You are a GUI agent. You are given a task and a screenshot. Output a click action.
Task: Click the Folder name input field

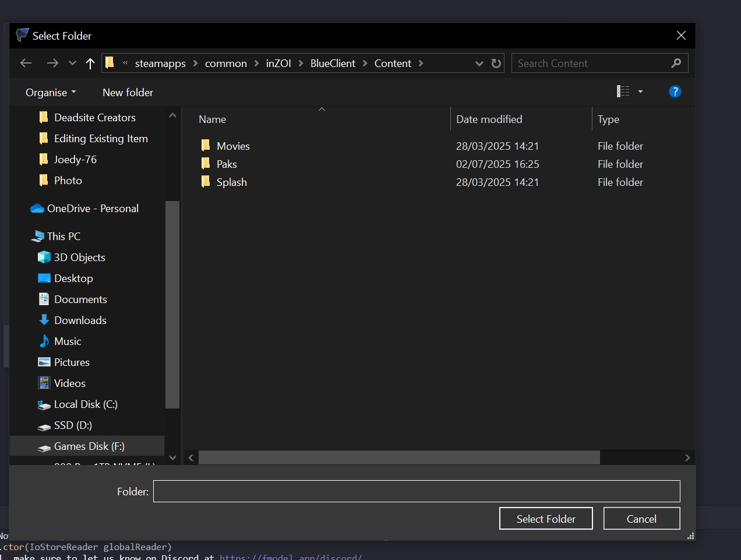pyautogui.click(x=417, y=491)
